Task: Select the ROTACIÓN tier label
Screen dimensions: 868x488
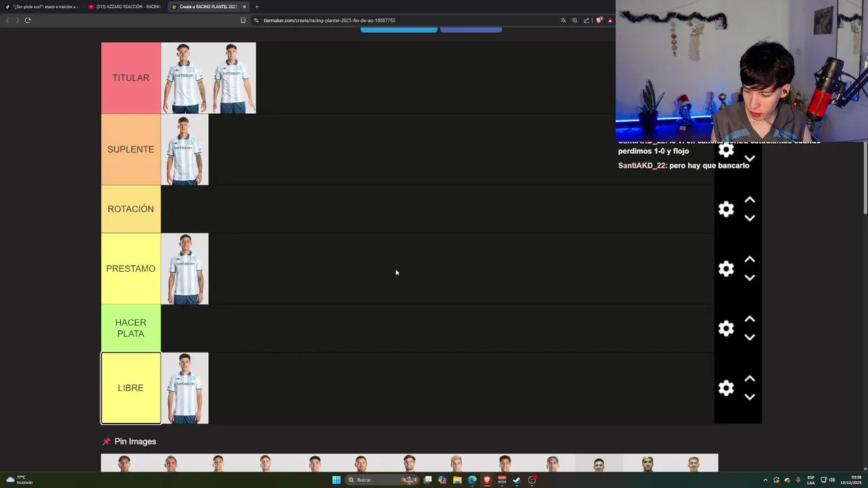Action: [131, 209]
